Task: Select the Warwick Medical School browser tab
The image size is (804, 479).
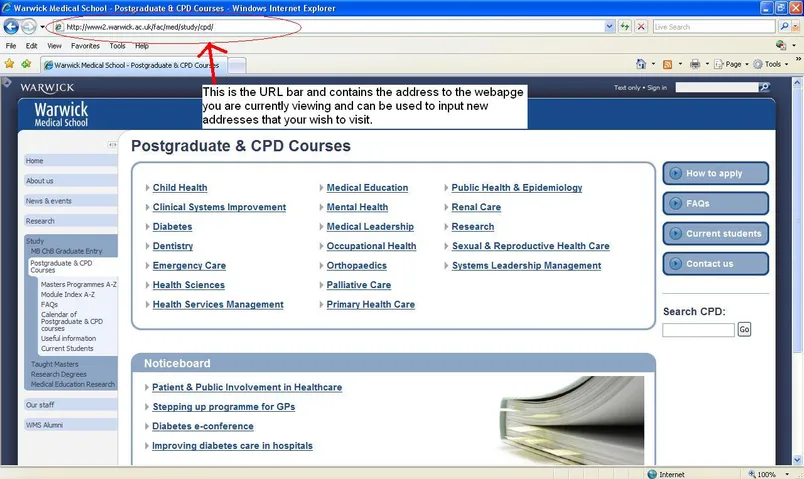Action: point(135,65)
